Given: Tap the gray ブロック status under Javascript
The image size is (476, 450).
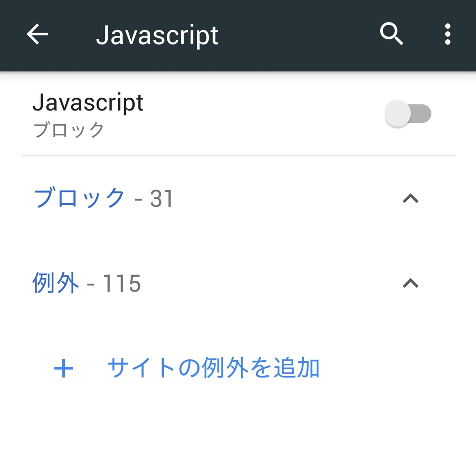Looking at the screenshot, I should click(69, 130).
